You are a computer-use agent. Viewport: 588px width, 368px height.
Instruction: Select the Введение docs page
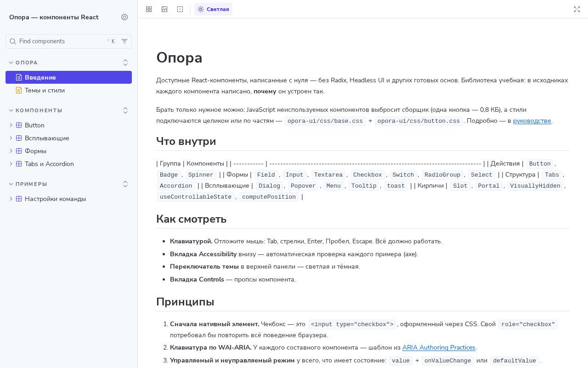[x=68, y=77]
